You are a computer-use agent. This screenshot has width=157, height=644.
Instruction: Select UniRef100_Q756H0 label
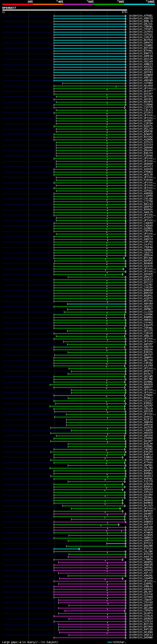pos(141,395)
